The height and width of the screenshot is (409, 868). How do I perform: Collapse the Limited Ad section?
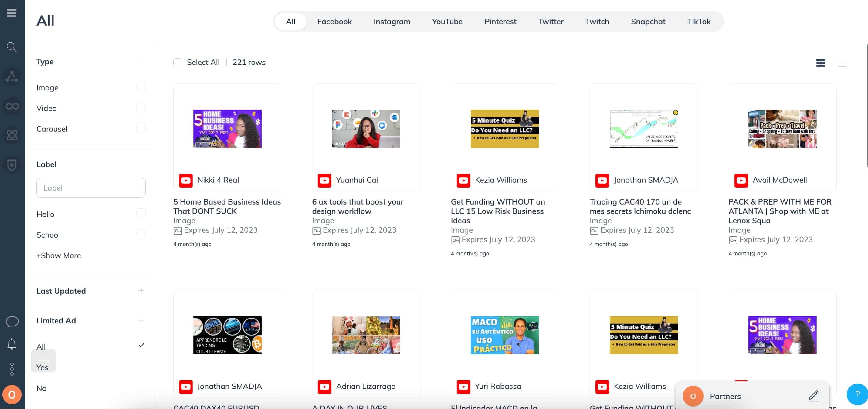[x=141, y=320]
